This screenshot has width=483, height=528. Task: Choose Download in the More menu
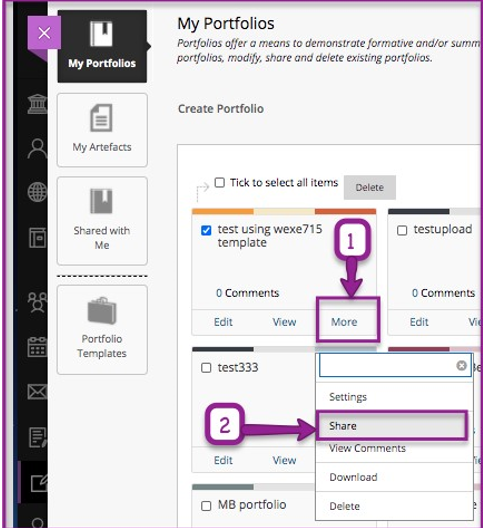point(394,477)
